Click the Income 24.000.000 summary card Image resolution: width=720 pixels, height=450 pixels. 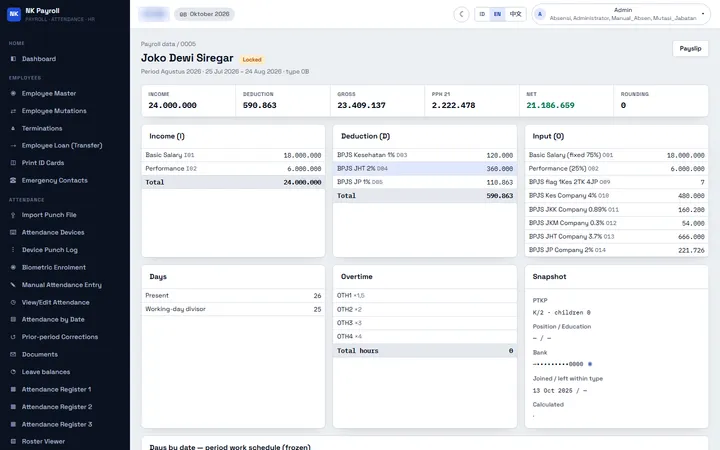pyautogui.click(x=188, y=101)
